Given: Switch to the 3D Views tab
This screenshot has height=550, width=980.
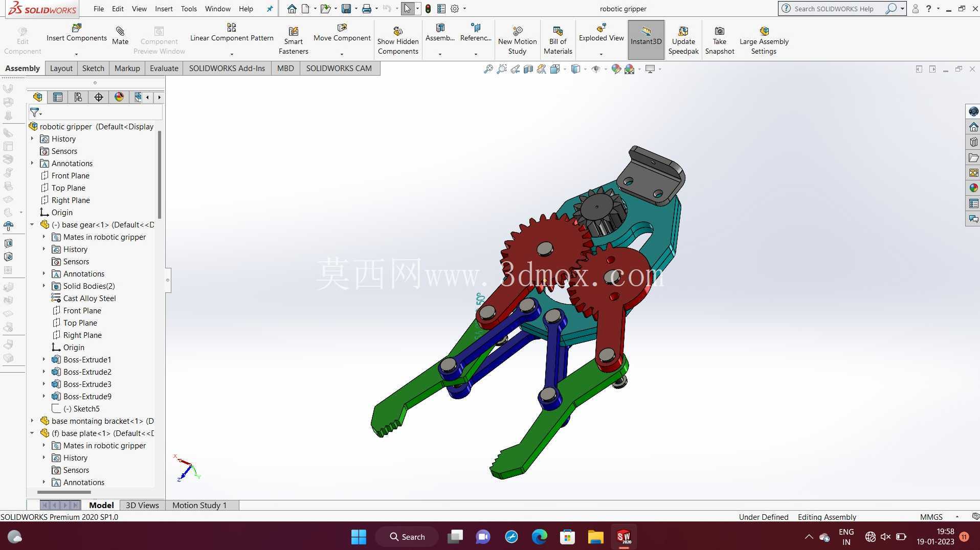Looking at the screenshot, I should point(142,505).
